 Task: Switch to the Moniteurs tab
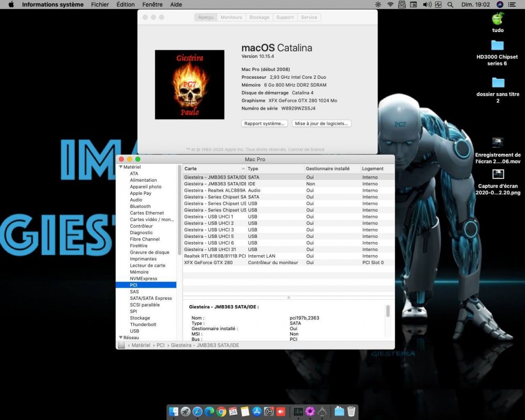click(x=231, y=17)
